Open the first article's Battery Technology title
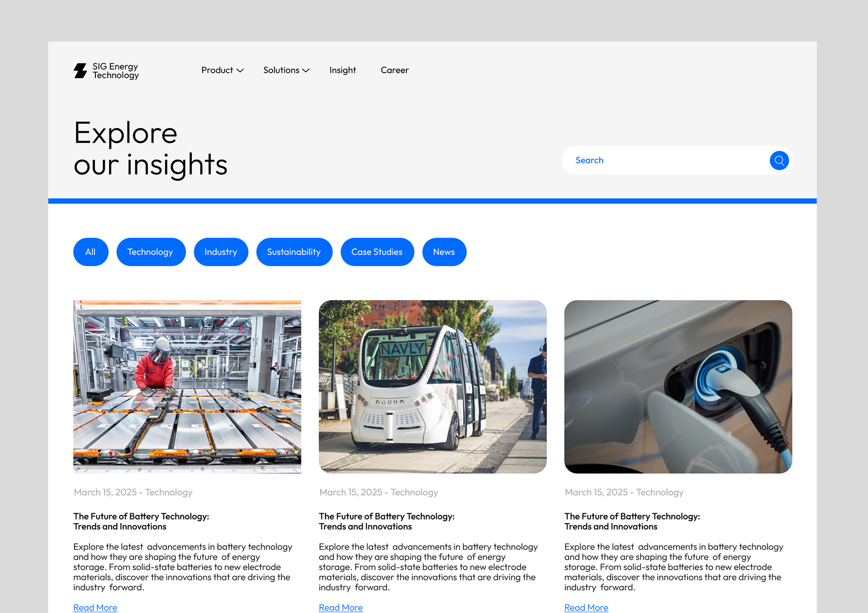Screen dimensions: 868x613 point(141,521)
